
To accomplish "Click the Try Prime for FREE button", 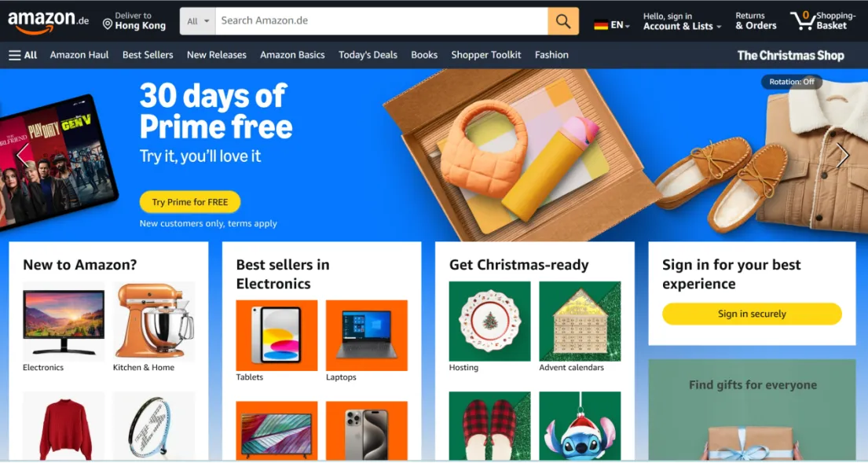I will click(190, 202).
